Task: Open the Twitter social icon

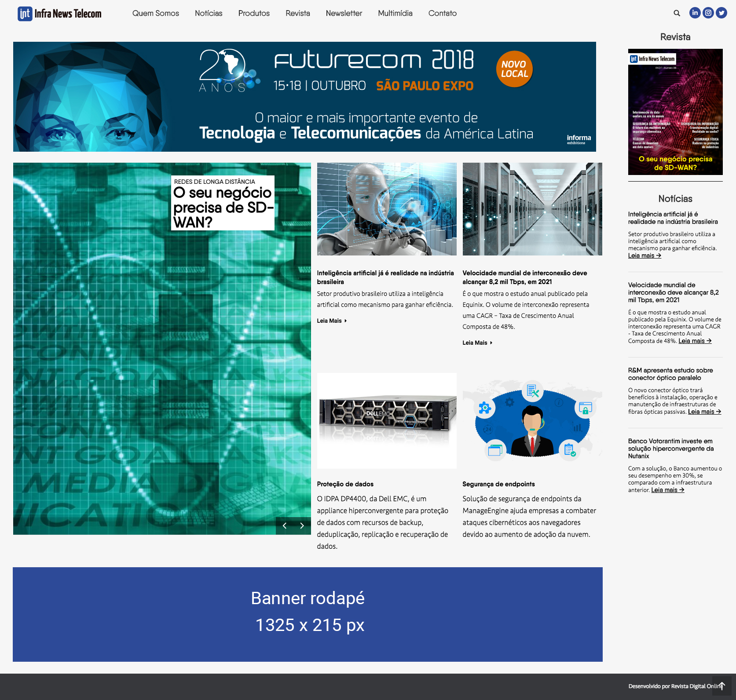Action: tap(721, 13)
